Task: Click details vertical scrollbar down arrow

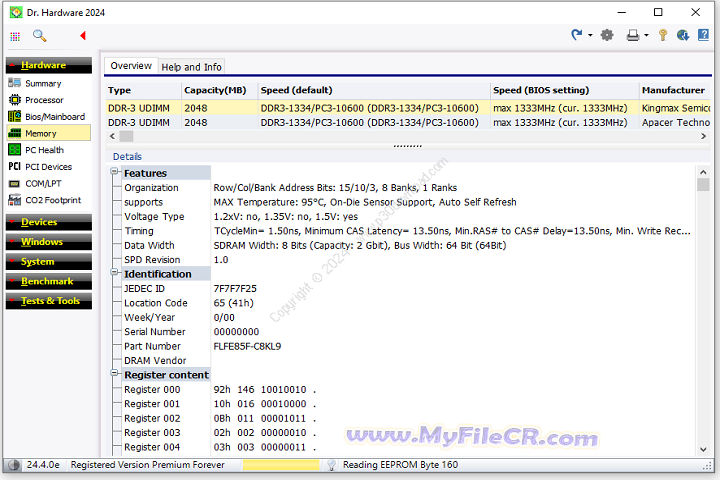Action: click(x=703, y=450)
